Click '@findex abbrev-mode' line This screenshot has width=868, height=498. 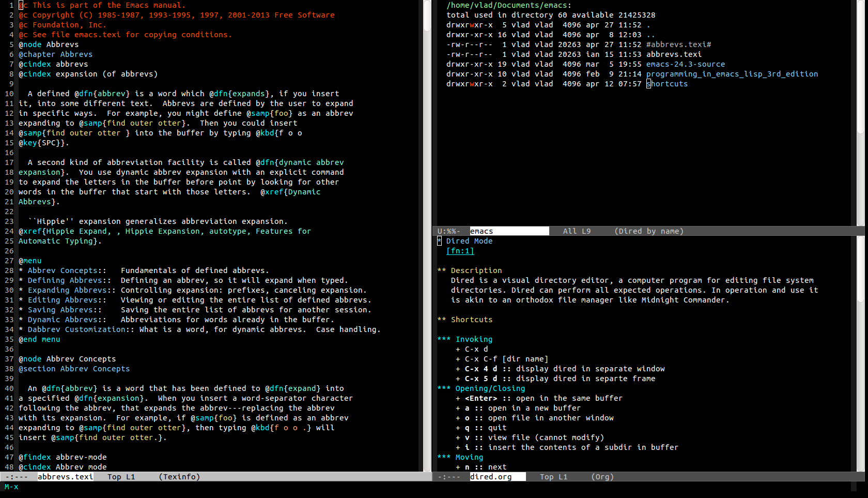(63, 457)
